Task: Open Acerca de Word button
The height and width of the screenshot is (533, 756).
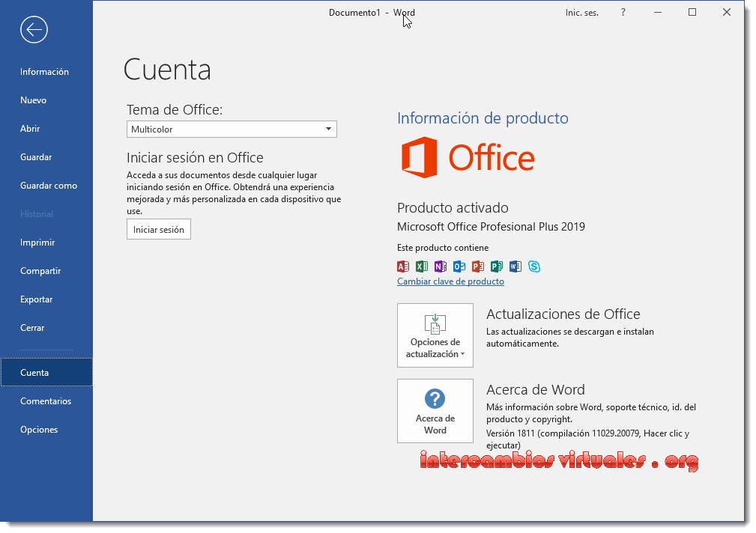Action: pos(435,411)
